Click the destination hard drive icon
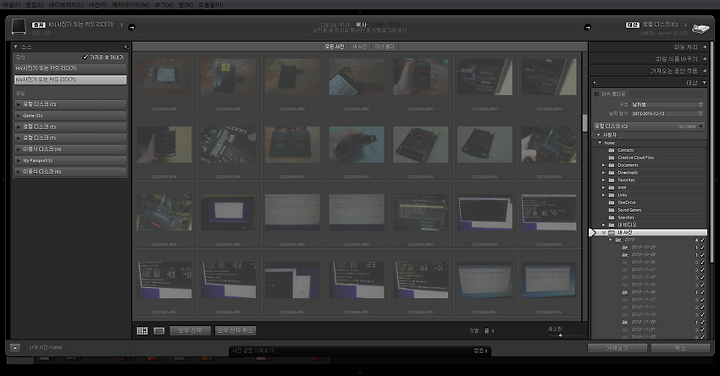720x376 pixels. [700, 29]
